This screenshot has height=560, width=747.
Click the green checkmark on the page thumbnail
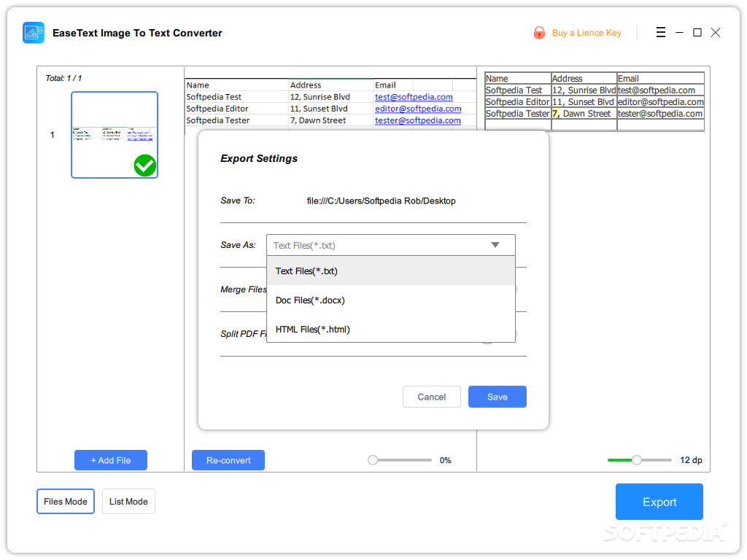click(145, 166)
